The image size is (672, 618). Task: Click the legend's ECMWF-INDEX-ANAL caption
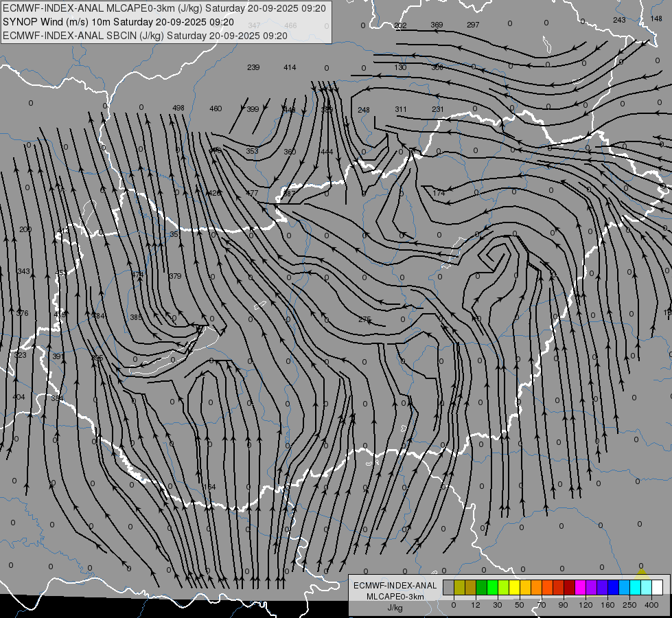click(395, 586)
